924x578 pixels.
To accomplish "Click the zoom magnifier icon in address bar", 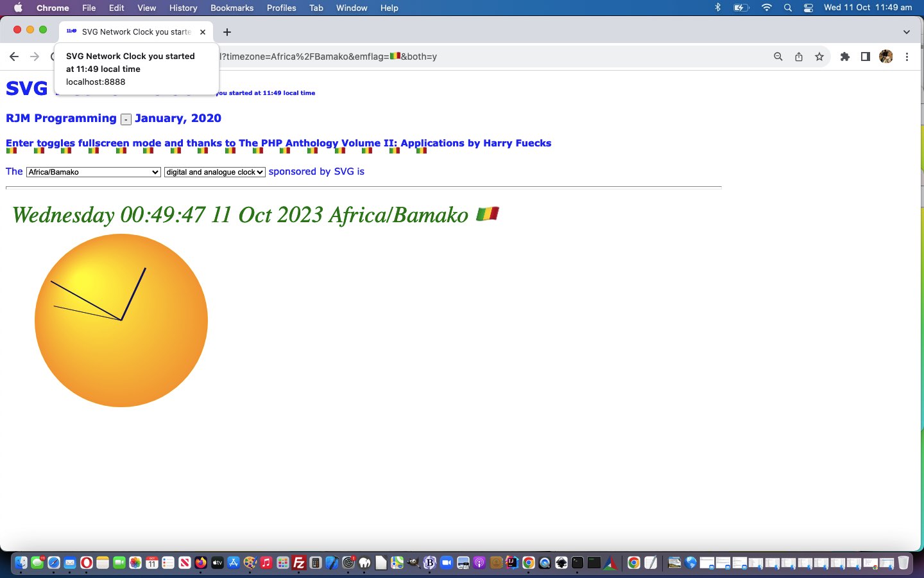I will pos(778,57).
